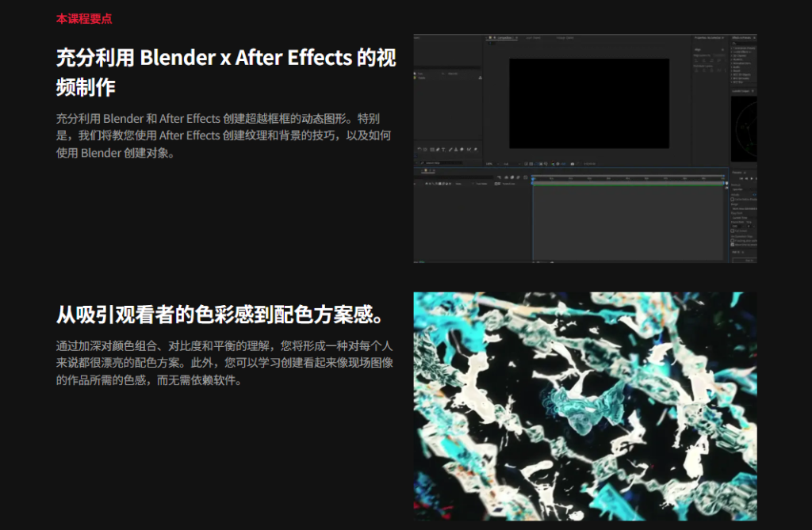Open the teal and white abstract artwork image

pos(585,406)
